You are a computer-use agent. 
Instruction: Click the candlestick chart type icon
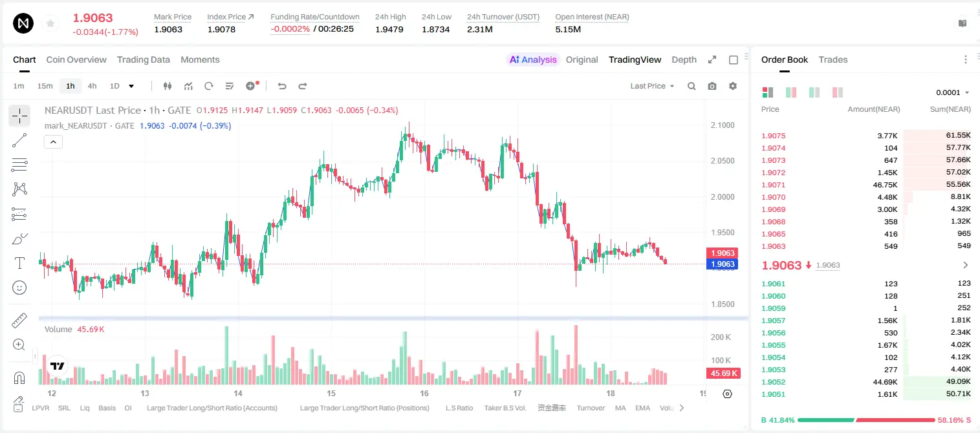point(168,86)
